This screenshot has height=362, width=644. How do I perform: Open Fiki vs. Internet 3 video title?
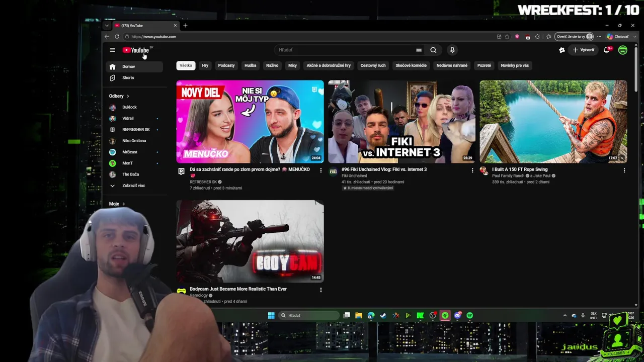pos(384,169)
